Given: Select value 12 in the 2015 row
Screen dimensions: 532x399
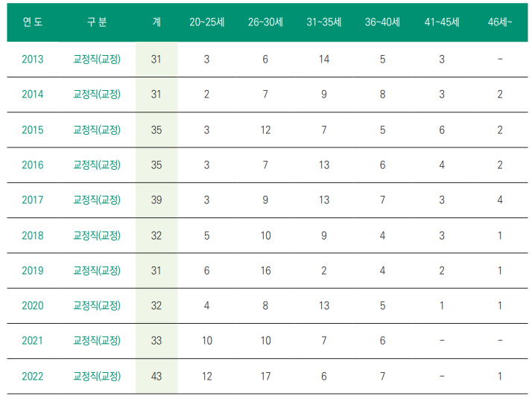Looking at the screenshot, I should (266, 130).
